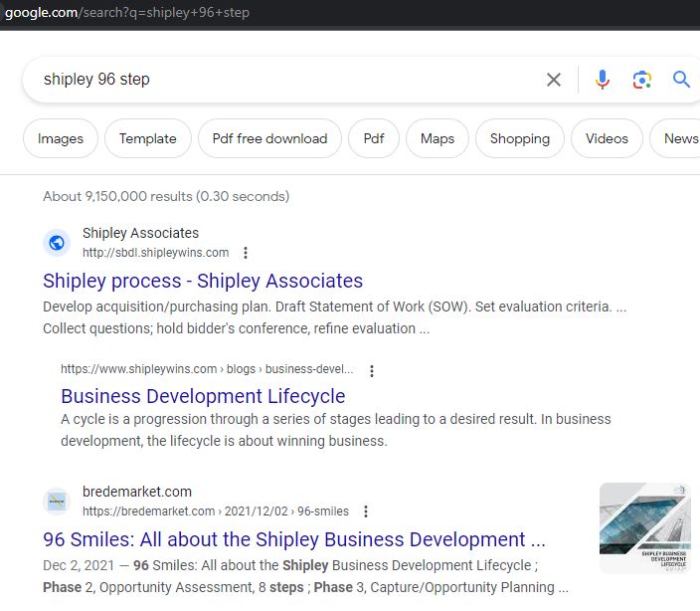Start voice search with microphone icon
700x611 pixels.
[x=603, y=80]
